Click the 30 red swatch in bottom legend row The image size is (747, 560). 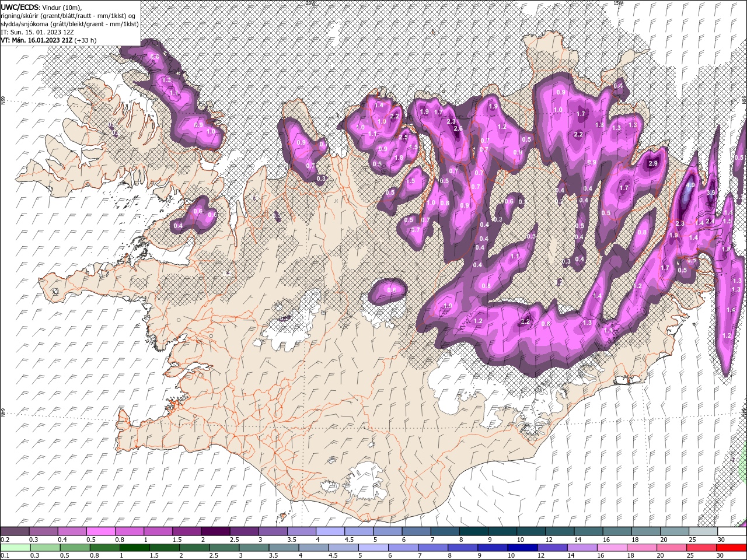[731, 548]
